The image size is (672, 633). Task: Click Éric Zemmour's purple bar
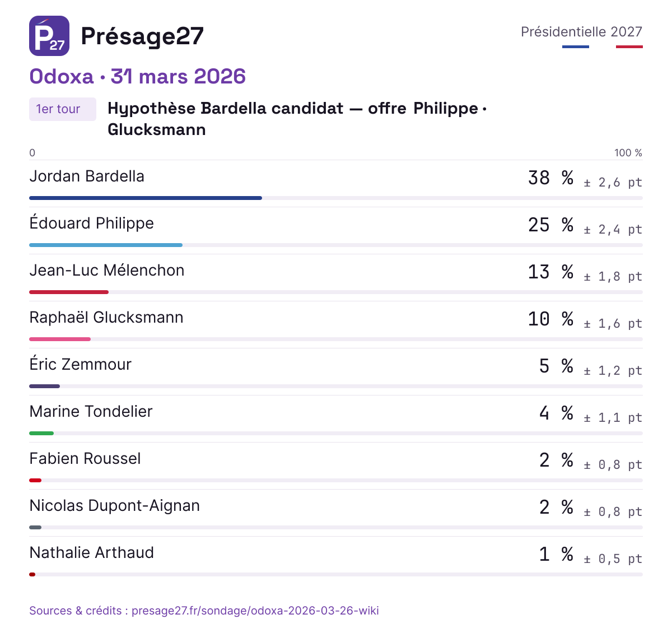(x=45, y=387)
